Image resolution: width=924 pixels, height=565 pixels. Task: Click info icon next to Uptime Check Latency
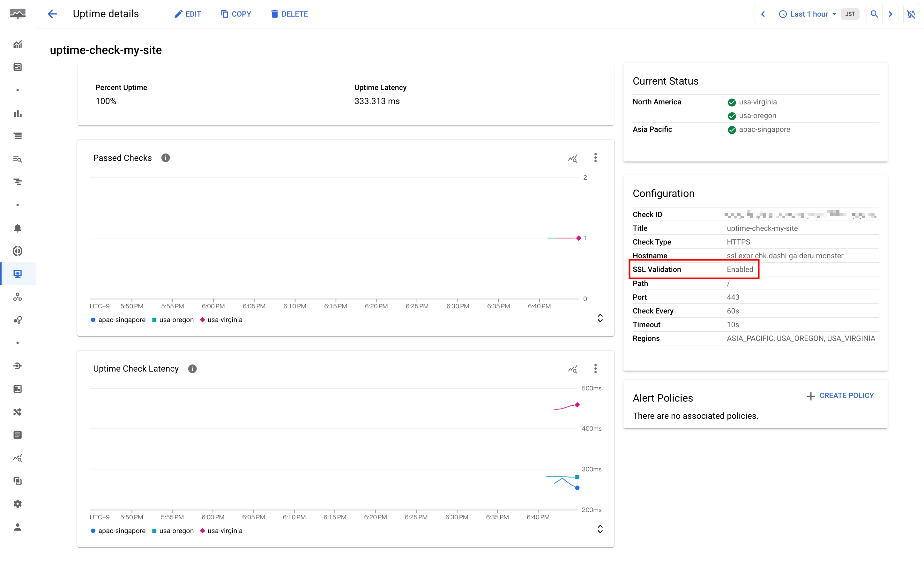click(x=192, y=369)
